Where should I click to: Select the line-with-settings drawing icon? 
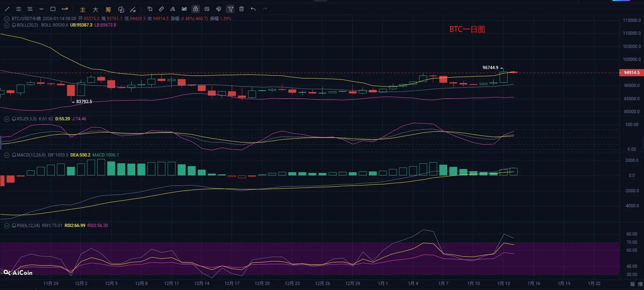point(133,9)
